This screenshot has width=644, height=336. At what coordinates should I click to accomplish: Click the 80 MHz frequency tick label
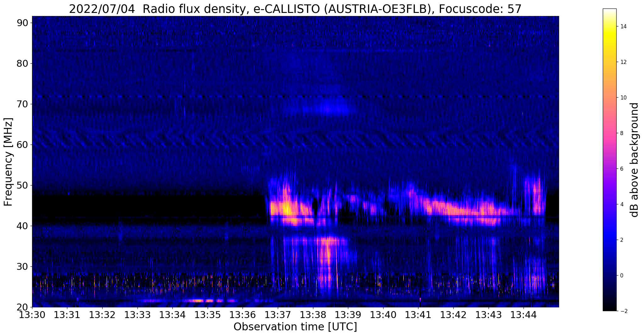click(x=22, y=63)
